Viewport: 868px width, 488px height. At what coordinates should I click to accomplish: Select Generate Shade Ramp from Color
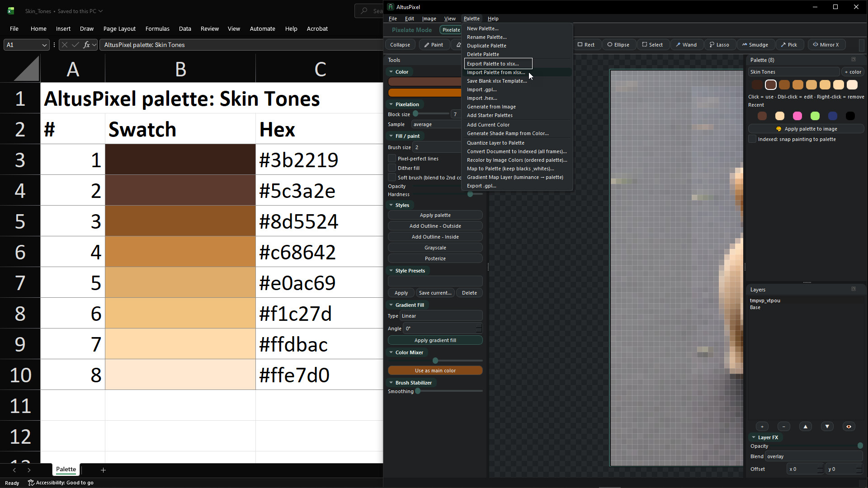point(518,133)
